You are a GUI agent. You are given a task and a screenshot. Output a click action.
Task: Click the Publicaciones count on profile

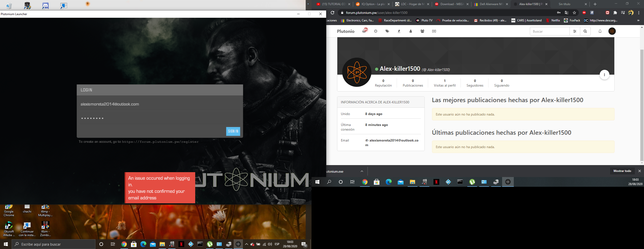[x=413, y=83]
